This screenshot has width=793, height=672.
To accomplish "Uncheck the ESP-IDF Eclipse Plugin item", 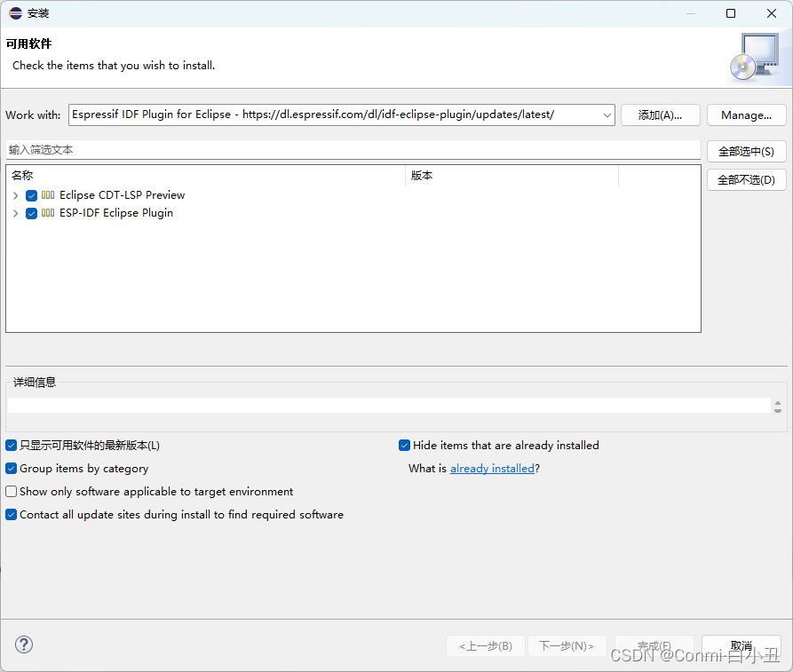I will click(31, 213).
